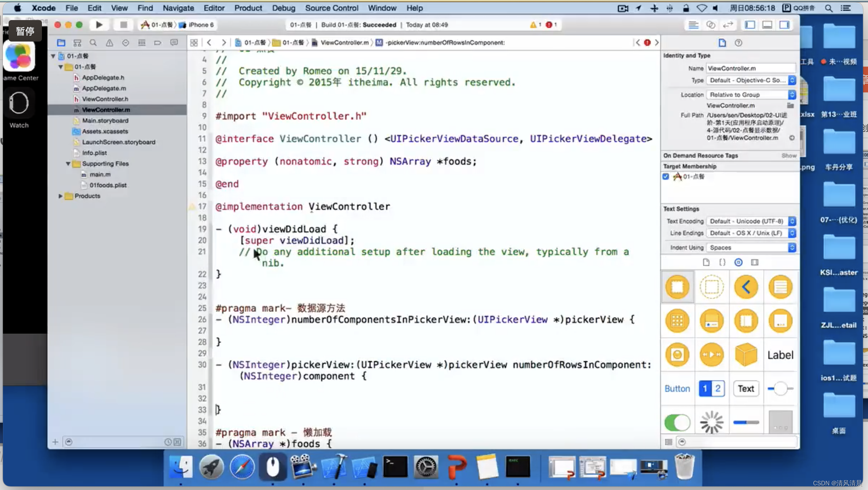Click the Run button to build project
Screen dimensions: 868x490
tap(99, 24)
